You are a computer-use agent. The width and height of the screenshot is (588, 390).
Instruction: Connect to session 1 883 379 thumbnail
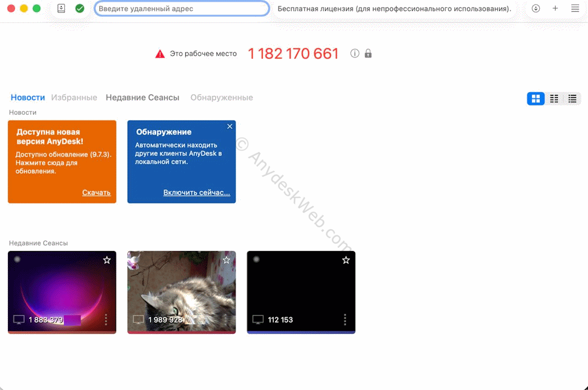coord(62,292)
